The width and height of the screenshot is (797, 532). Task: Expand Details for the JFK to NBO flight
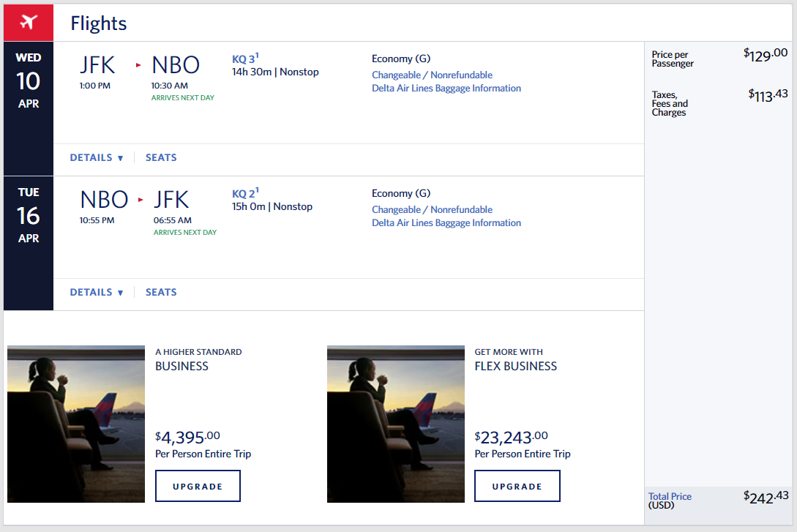[x=97, y=157]
